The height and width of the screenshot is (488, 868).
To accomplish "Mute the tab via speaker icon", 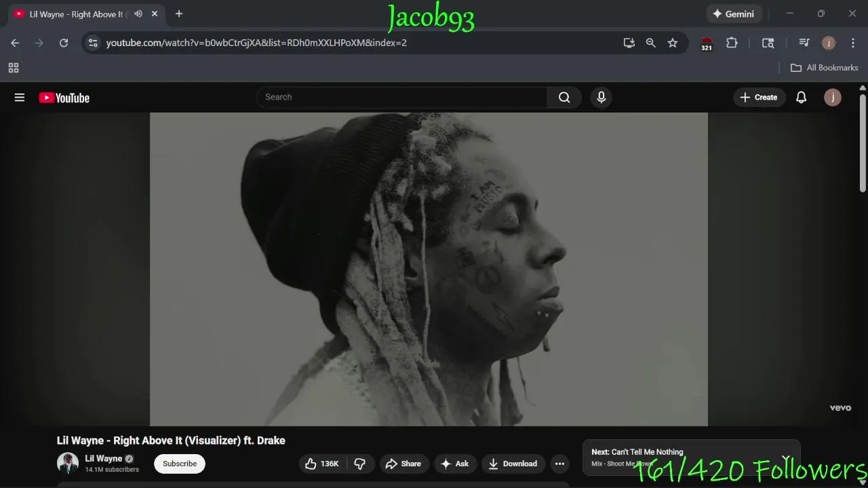I will point(138,14).
